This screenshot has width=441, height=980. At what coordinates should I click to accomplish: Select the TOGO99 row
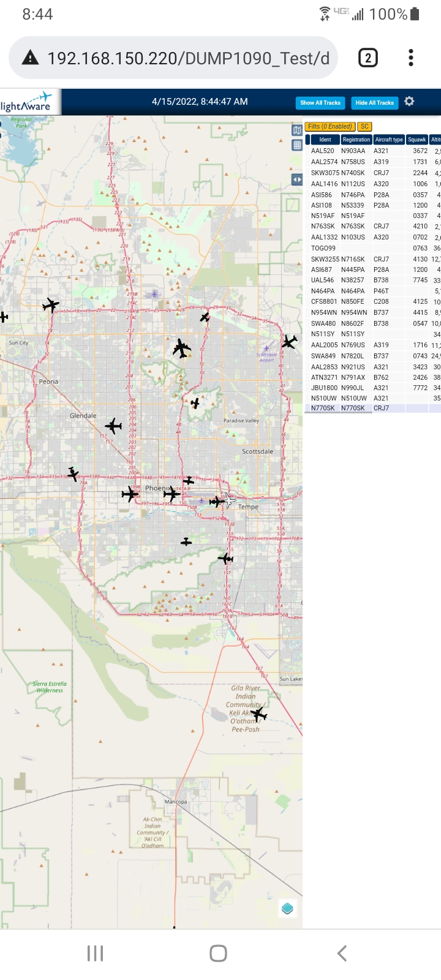click(372, 248)
